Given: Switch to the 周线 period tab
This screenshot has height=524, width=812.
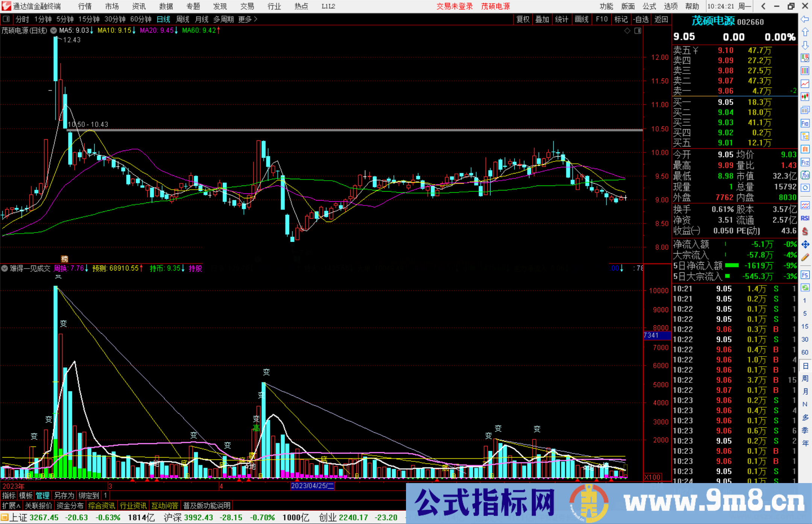Looking at the screenshot, I should tap(183, 19).
